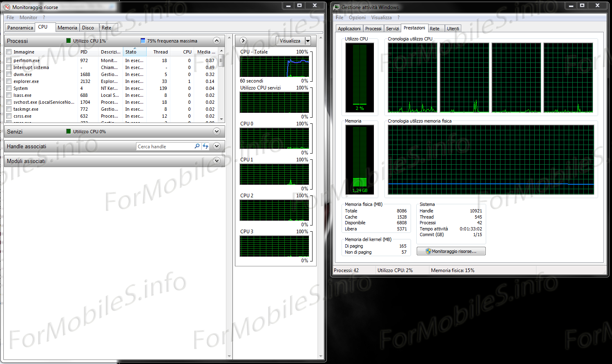Select all processes via Immagine checkbox

coord(9,52)
